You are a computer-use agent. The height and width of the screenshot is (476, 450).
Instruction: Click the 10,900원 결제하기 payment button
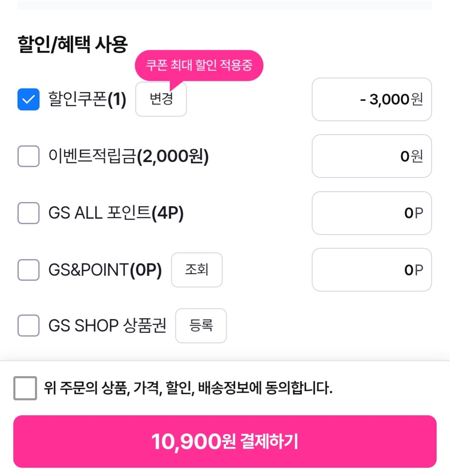coord(225,441)
